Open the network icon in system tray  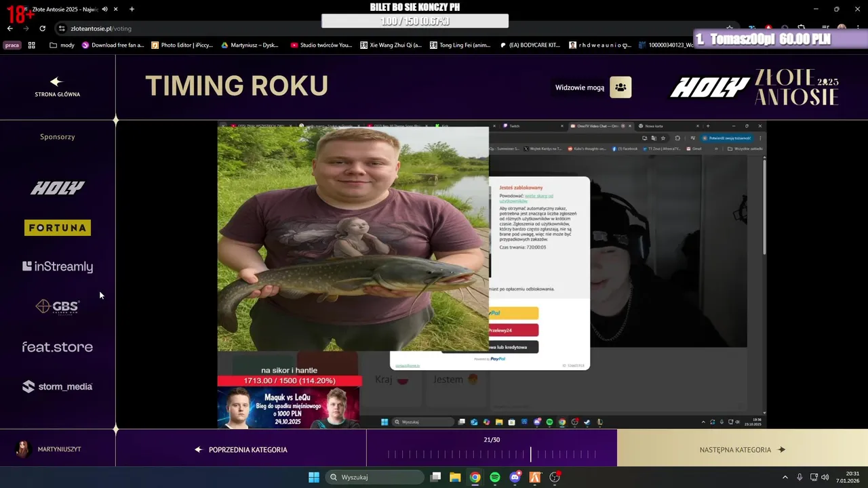point(814,477)
